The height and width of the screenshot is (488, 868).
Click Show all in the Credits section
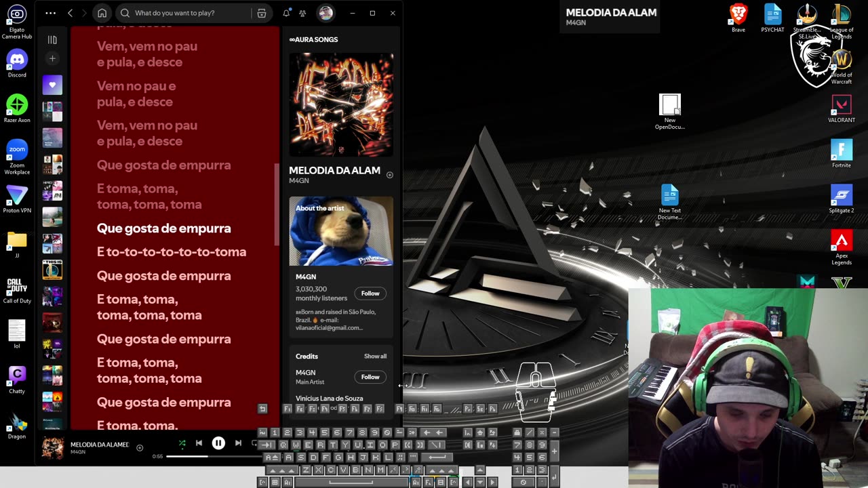[x=375, y=357]
